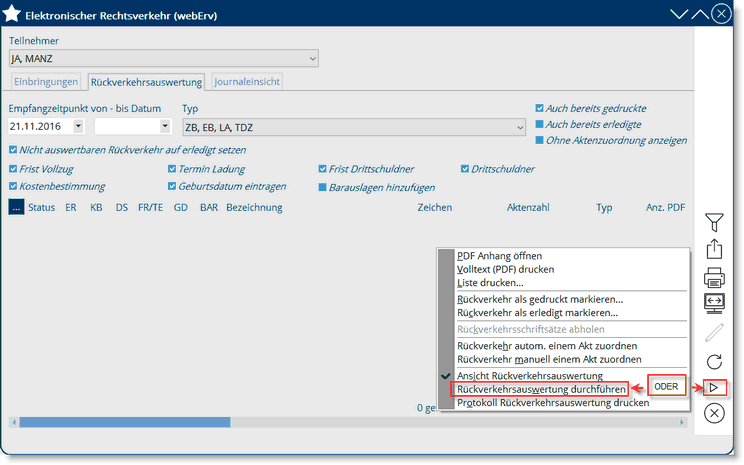Click the blue horizontal scrollbar thumb
This screenshot has height=465, width=744.
(x=125, y=422)
